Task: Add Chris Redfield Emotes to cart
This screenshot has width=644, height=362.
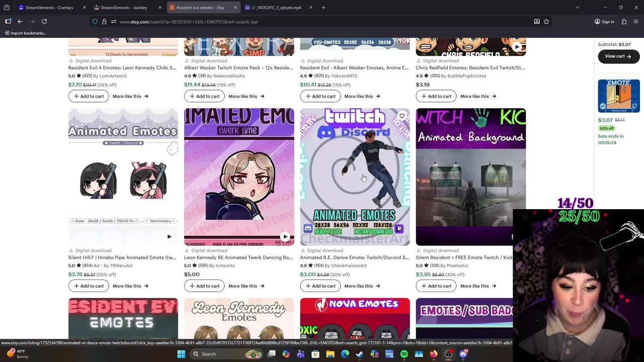Action: (436, 96)
